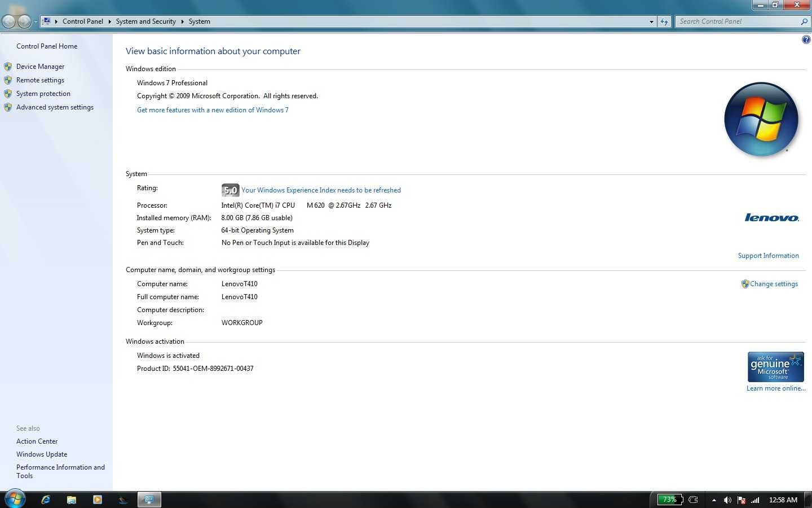Screen dimensions: 812x508
Task: Expand the arrow after Control Panel breadcrumb
Action: click(109, 21)
